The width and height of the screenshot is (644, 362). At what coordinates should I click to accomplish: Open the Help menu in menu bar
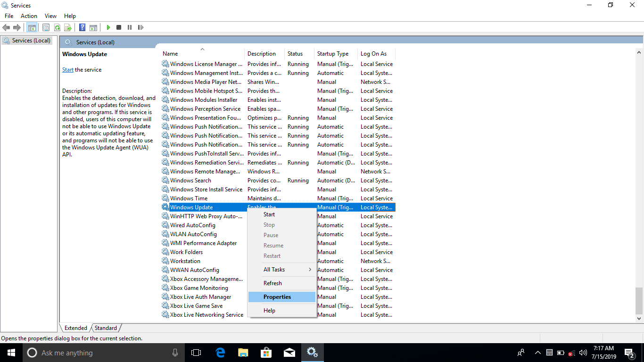[70, 16]
